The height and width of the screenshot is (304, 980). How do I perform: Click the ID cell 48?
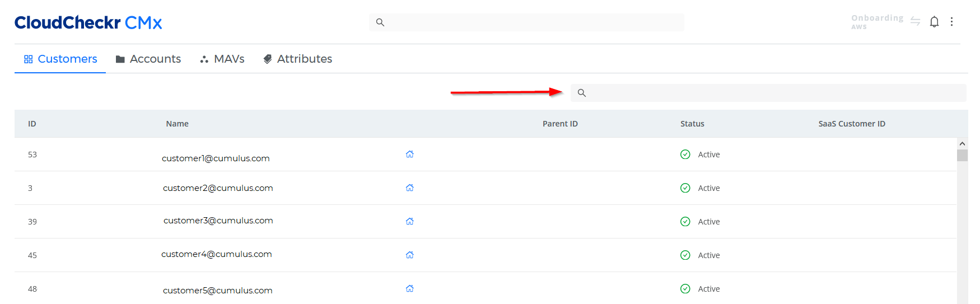pyautogui.click(x=32, y=289)
